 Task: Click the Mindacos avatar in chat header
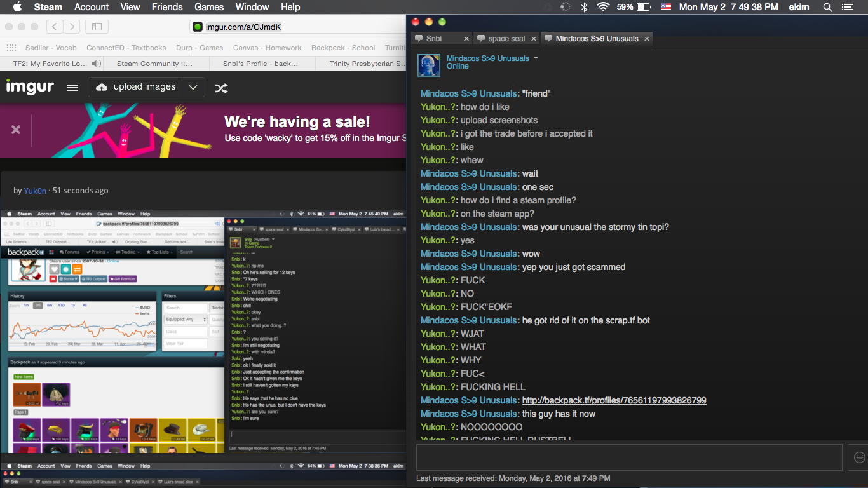[x=428, y=65]
